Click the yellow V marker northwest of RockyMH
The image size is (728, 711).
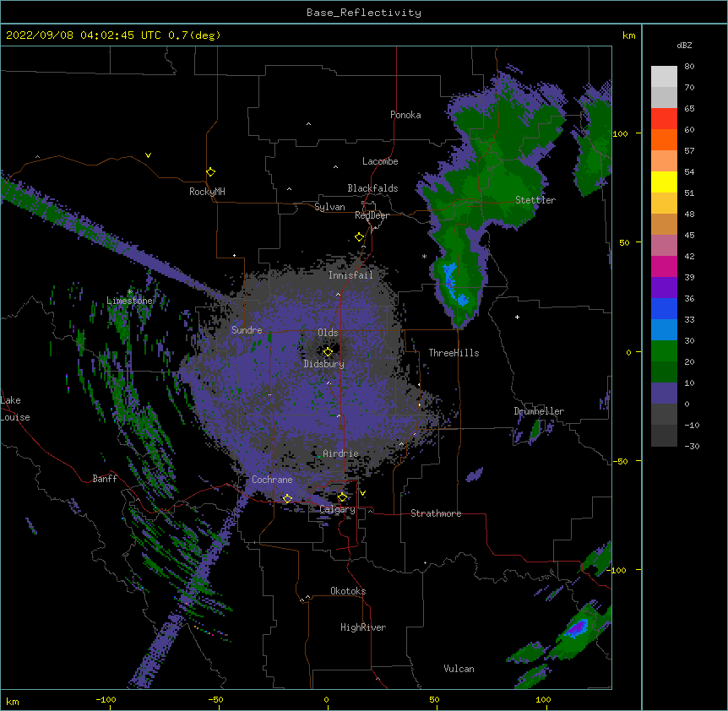pyautogui.click(x=148, y=155)
